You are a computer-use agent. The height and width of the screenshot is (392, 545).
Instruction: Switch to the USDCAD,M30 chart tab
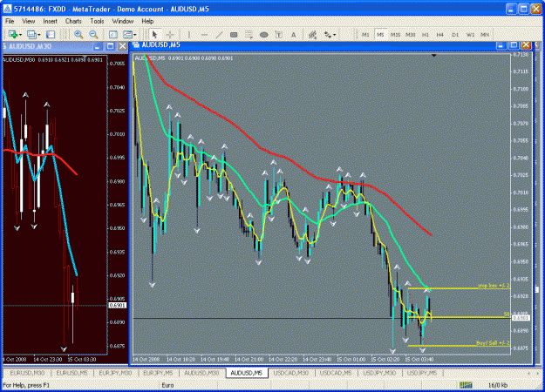pyautogui.click(x=291, y=373)
